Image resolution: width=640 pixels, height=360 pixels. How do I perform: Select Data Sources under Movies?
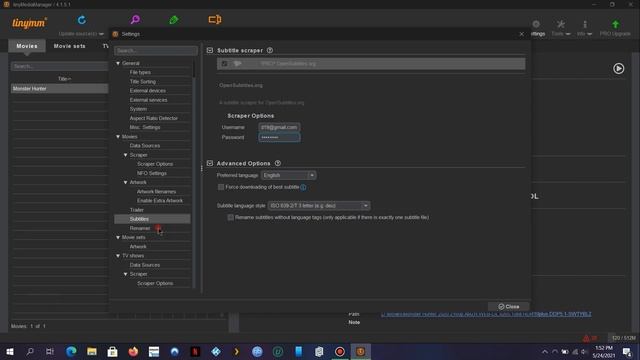point(145,146)
